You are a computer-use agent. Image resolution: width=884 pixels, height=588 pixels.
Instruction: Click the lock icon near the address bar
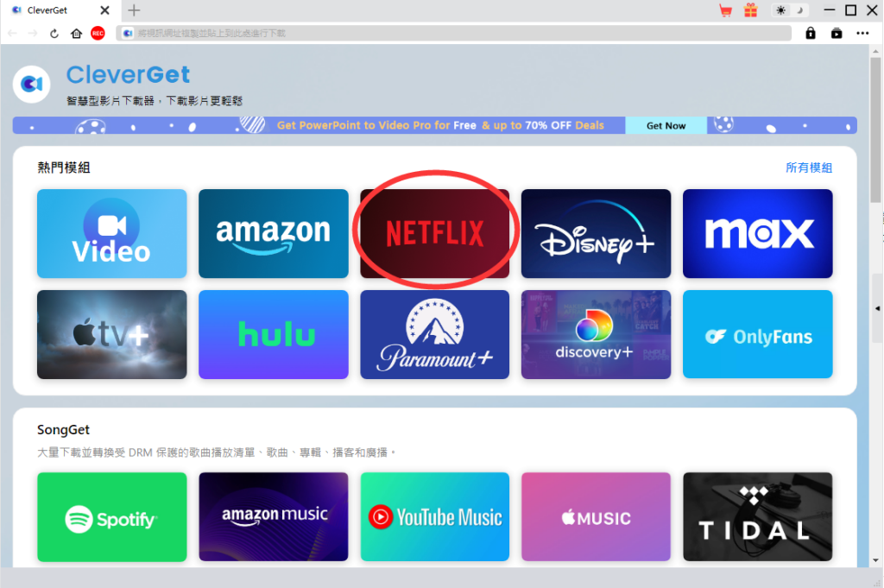(810, 33)
